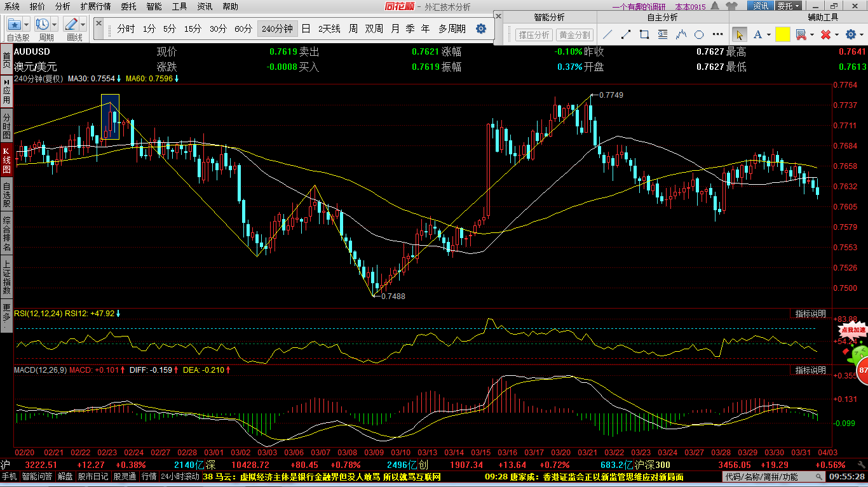Expand the 画线 dropdown arrow
The height and width of the screenshot is (487, 868).
coord(83,24)
